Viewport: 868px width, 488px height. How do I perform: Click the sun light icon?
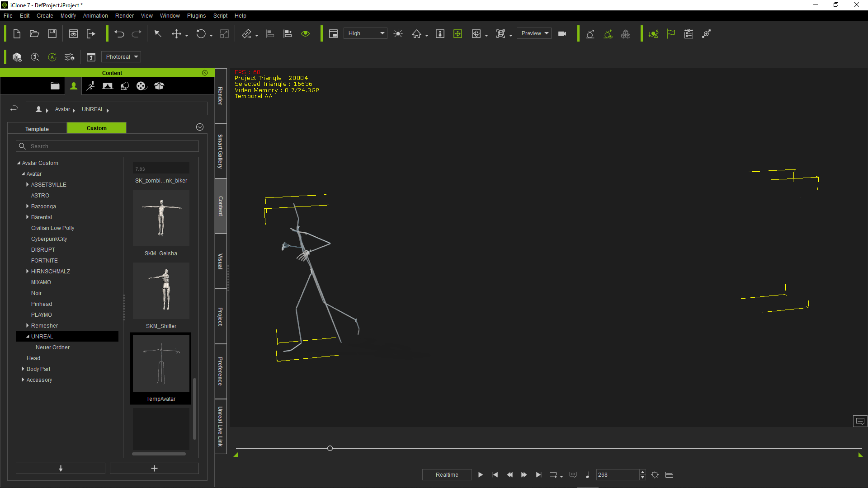coord(398,34)
